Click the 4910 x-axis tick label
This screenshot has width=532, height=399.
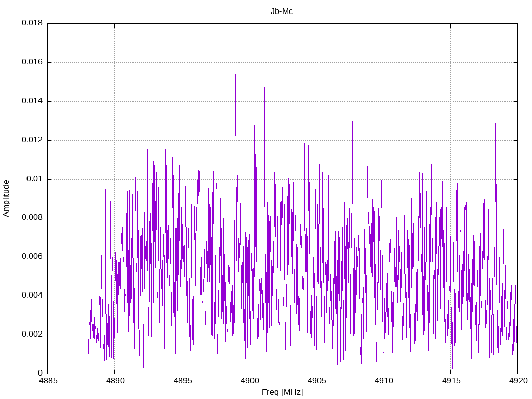pyautogui.click(x=384, y=381)
